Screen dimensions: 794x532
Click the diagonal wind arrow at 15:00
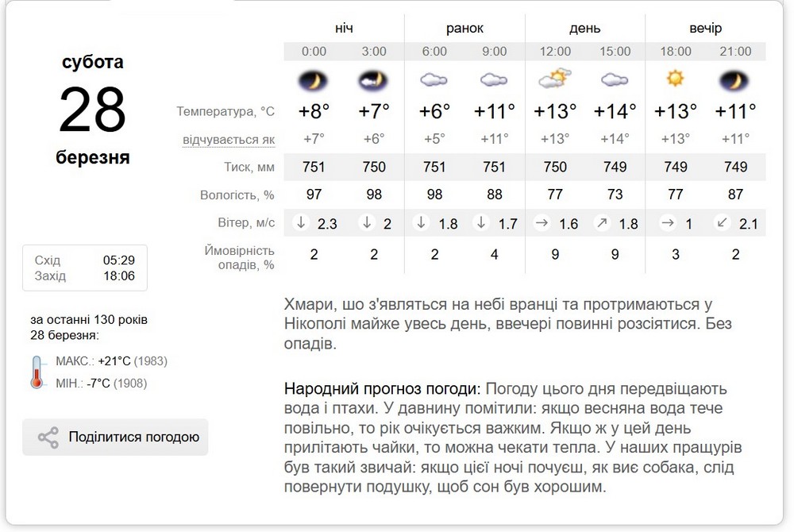click(603, 223)
